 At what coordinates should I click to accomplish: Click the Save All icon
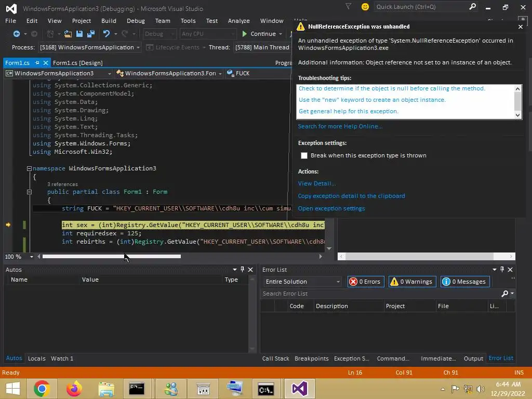click(x=91, y=34)
